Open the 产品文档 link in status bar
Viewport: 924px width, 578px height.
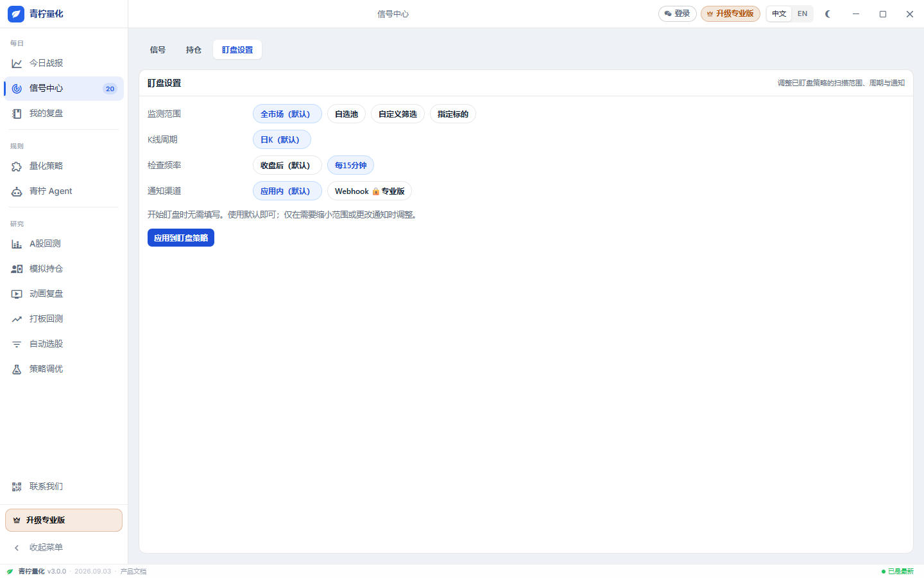(133, 572)
